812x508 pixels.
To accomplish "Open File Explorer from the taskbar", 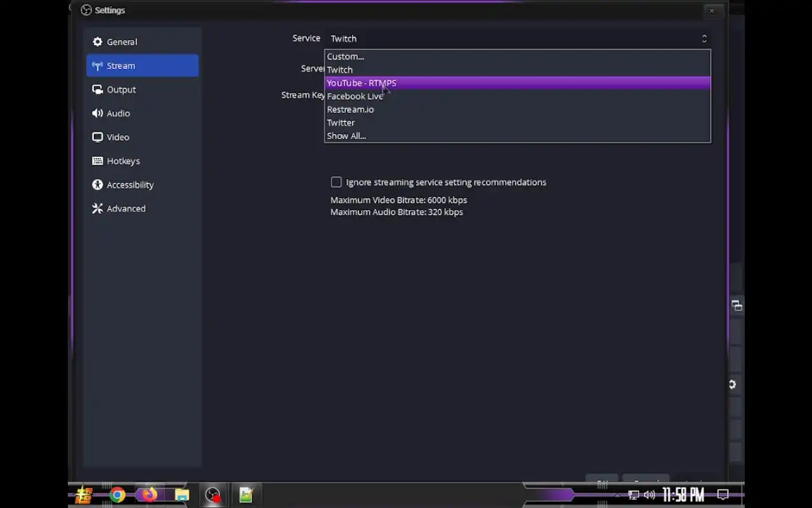I will [182, 495].
